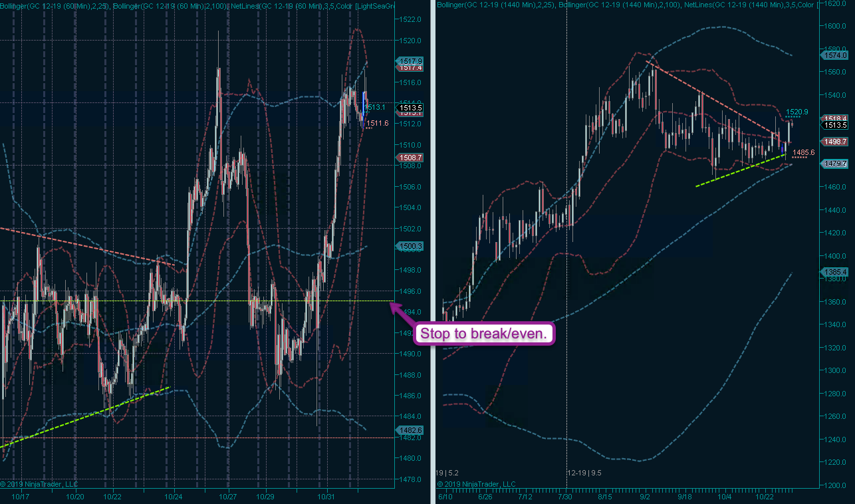The width and height of the screenshot is (855, 504).
Task: Select the 10/31 date on left time axis
Action: 326,497
